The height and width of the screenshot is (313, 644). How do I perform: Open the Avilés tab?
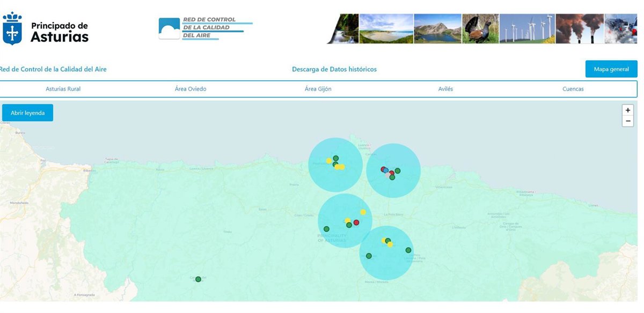pos(445,89)
